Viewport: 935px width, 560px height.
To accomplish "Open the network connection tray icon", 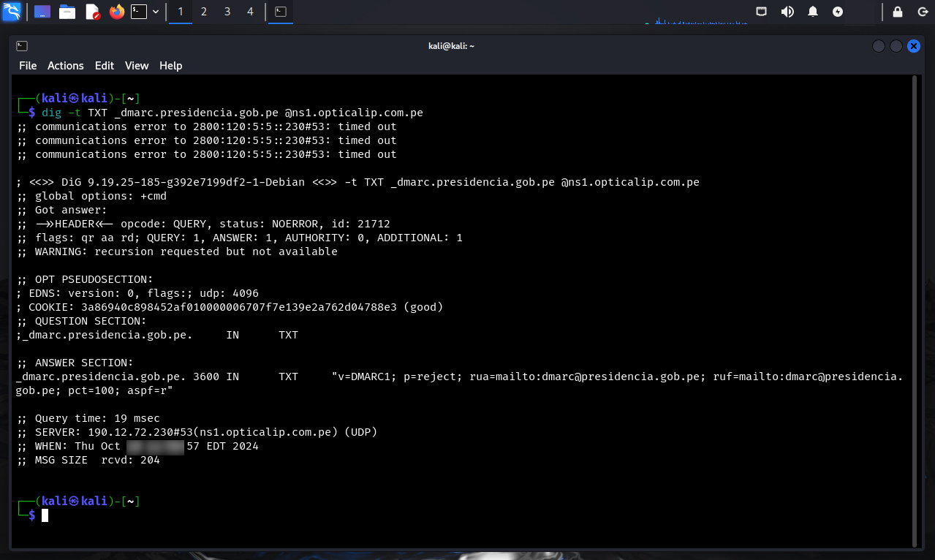I will coord(762,12).
